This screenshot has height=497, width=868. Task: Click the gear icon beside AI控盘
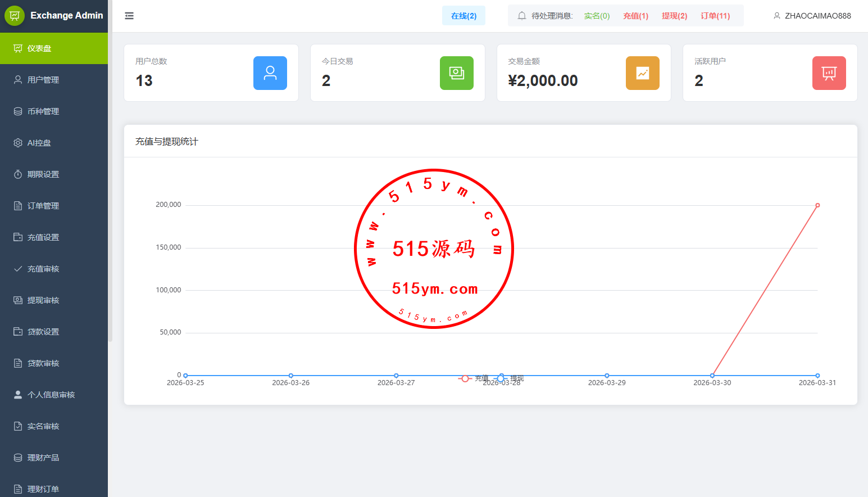pyautogui.click(x=18, y=143)
